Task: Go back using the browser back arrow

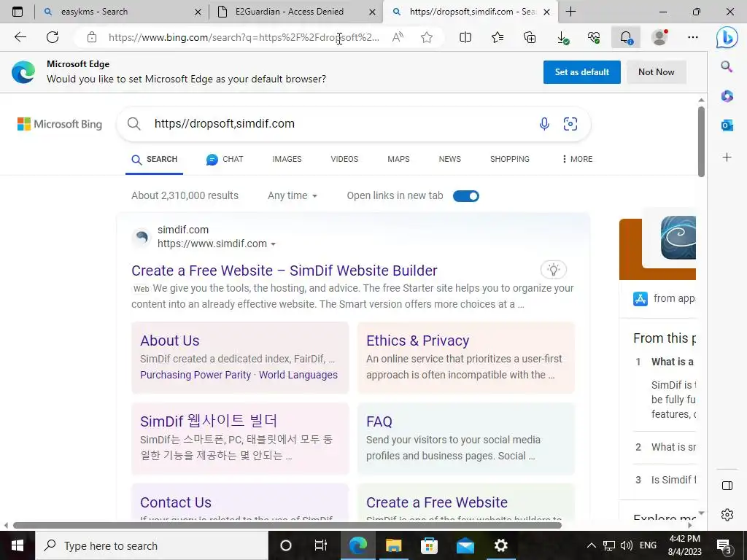Action: tap(20, 37)
